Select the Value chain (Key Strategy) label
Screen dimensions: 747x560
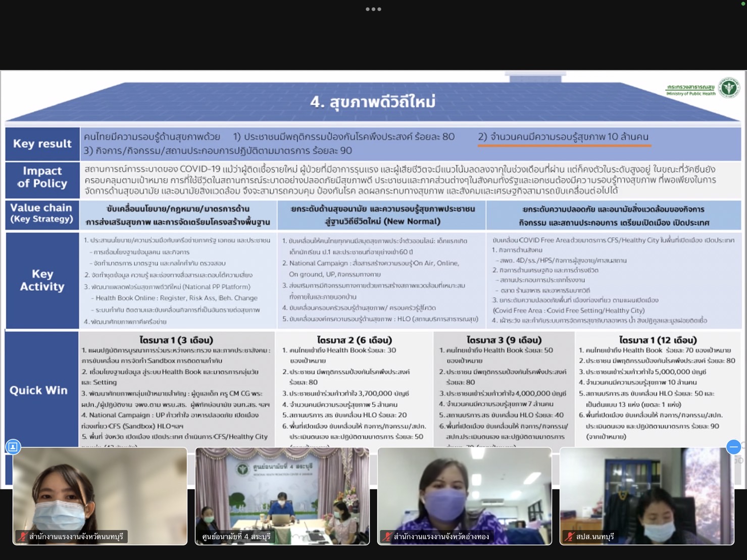coord(41,213)
